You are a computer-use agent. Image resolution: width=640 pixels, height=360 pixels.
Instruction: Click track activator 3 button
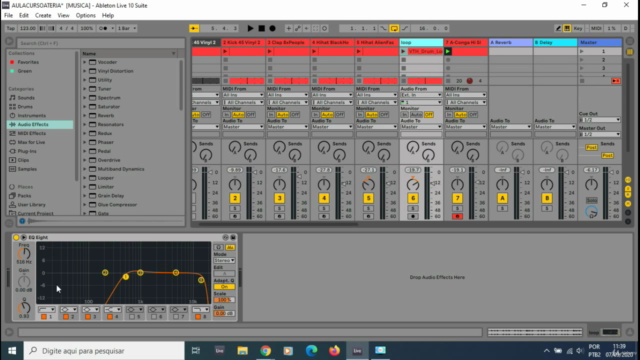click(x=279, y=198)
